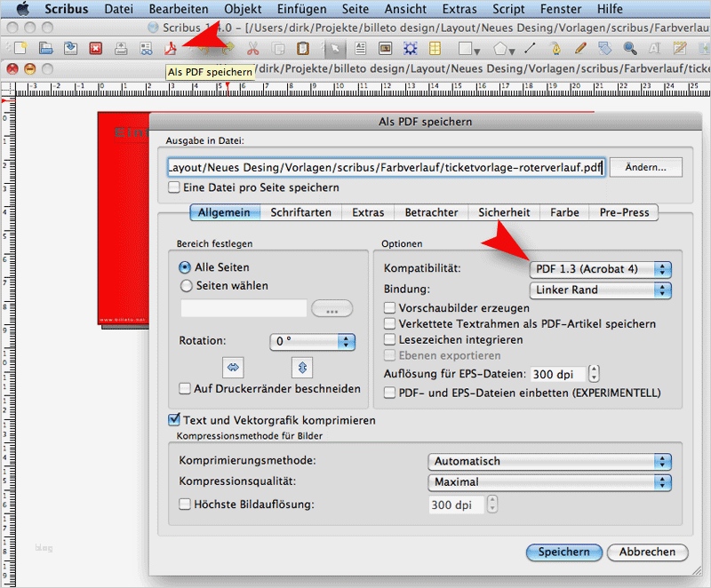This screenshot has width=711, height=588.
Task: Open the Einfügen menu
Action: 301,9
